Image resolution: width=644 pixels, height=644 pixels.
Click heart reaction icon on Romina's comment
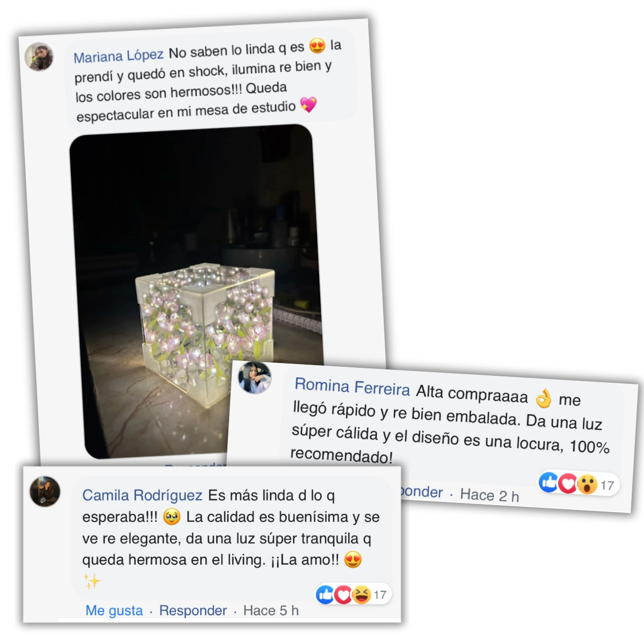point(567,483)
